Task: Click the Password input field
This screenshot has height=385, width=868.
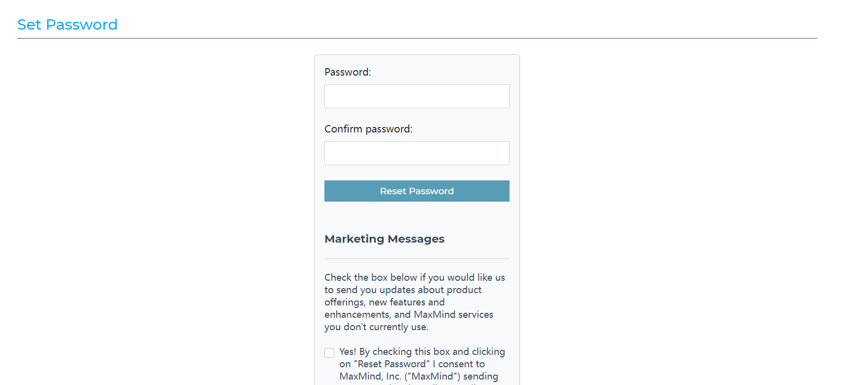Action: 417,96
